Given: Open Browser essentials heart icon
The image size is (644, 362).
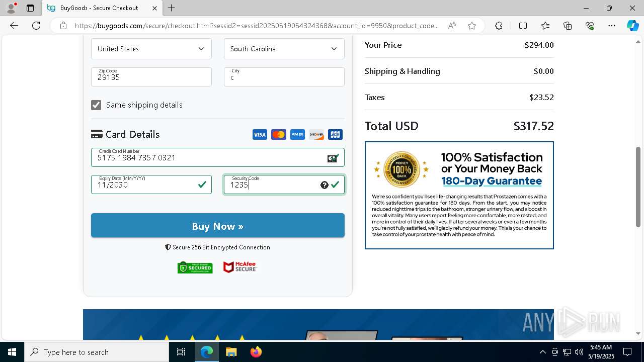Looking at the screenshot, I should click(x=590, y=26).
